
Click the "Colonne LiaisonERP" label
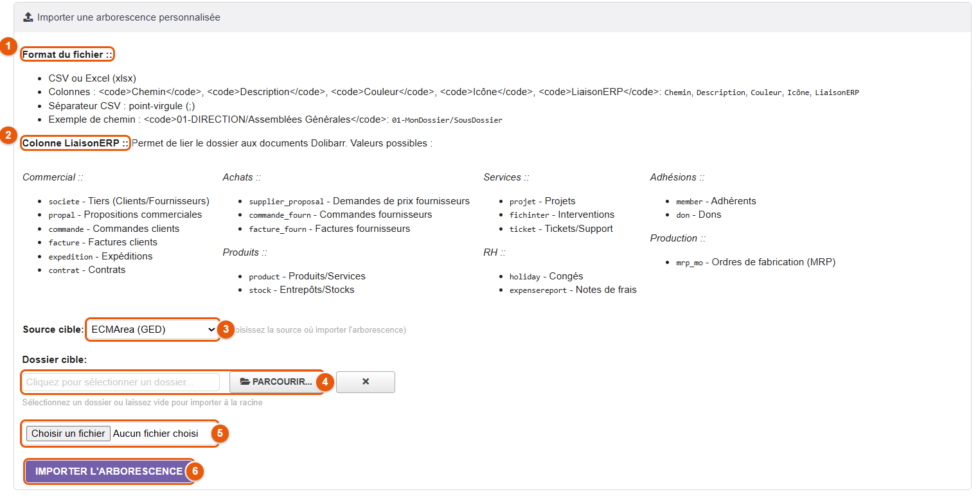(x=76, y=143)
